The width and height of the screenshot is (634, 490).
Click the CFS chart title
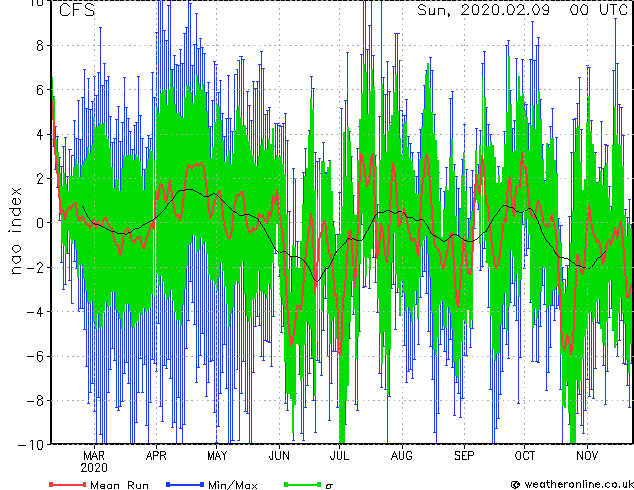77,10
